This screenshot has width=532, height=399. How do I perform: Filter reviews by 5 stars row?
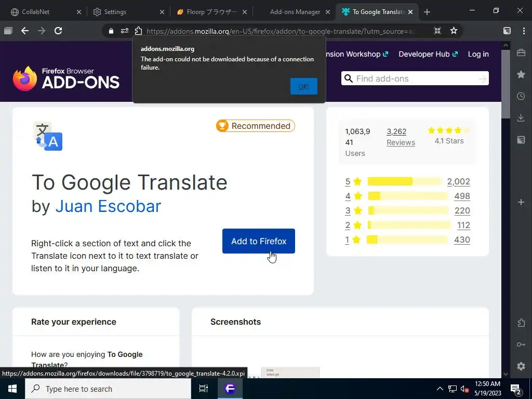coord(407,181)
